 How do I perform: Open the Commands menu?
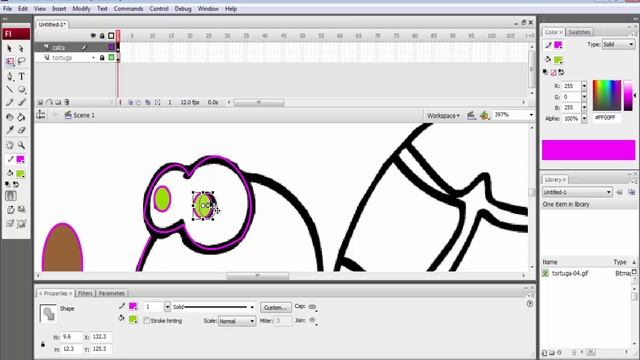coord(129,9)
